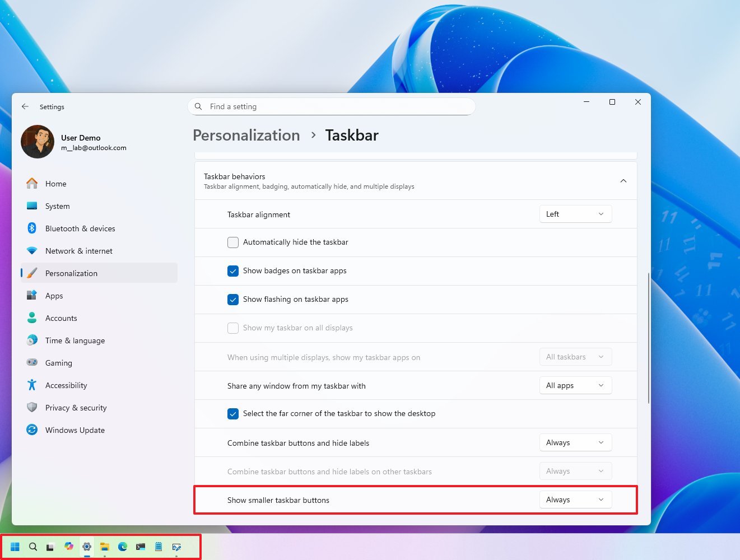Open the Start menu
Image resolution: width=740 pixels, height=560 pixels.
[x=15, y=547]
